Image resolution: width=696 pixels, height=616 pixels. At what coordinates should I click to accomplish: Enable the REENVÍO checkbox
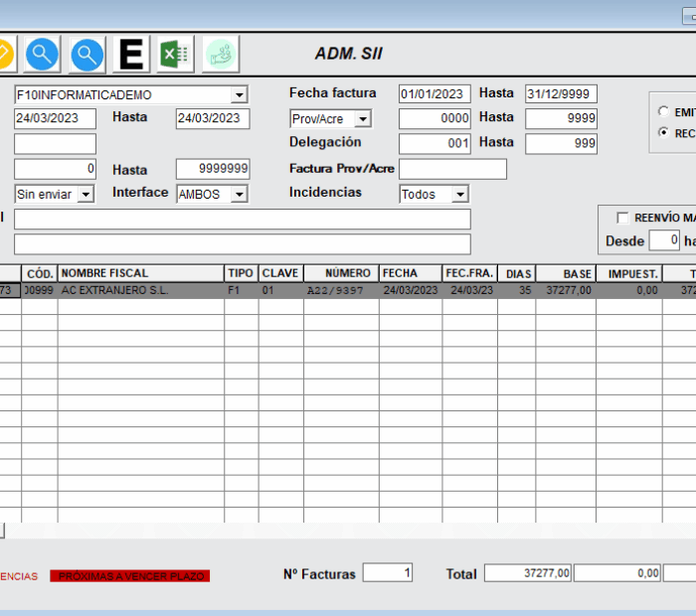[x=623, y=218]
